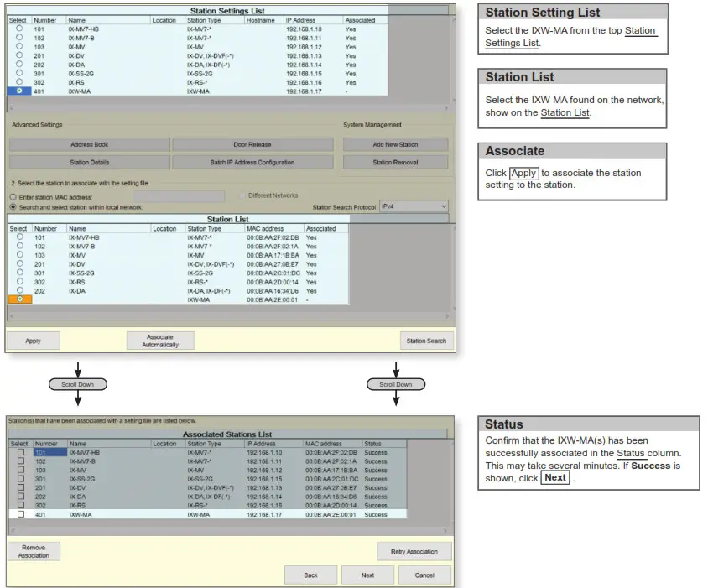Click Associate Automatically

tap(160, 341)
